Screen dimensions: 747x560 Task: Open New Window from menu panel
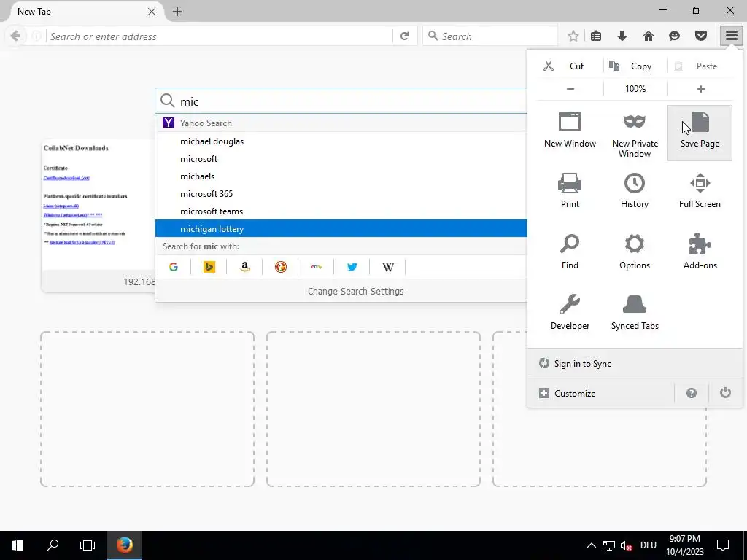coord(570,131)
